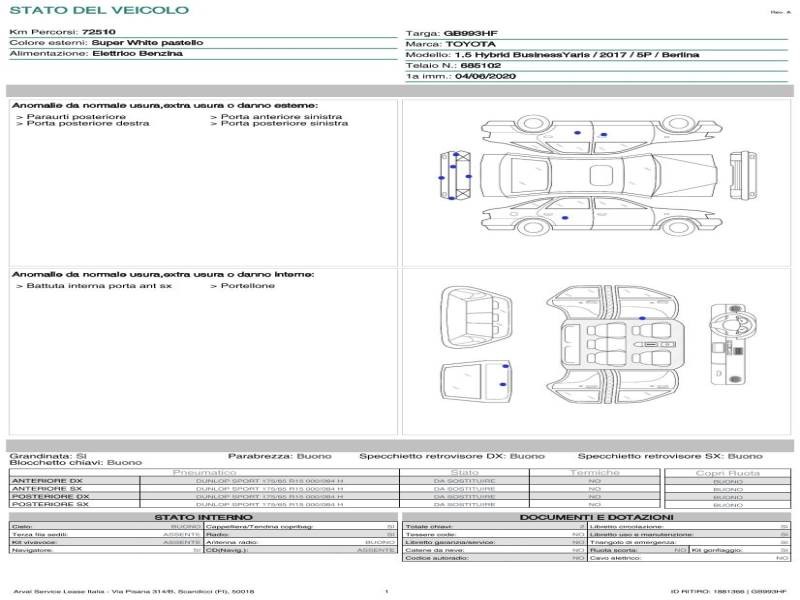800x600 pixels.
Task: Select the "Km Percorsi: 72510" line
Action: 62,32
